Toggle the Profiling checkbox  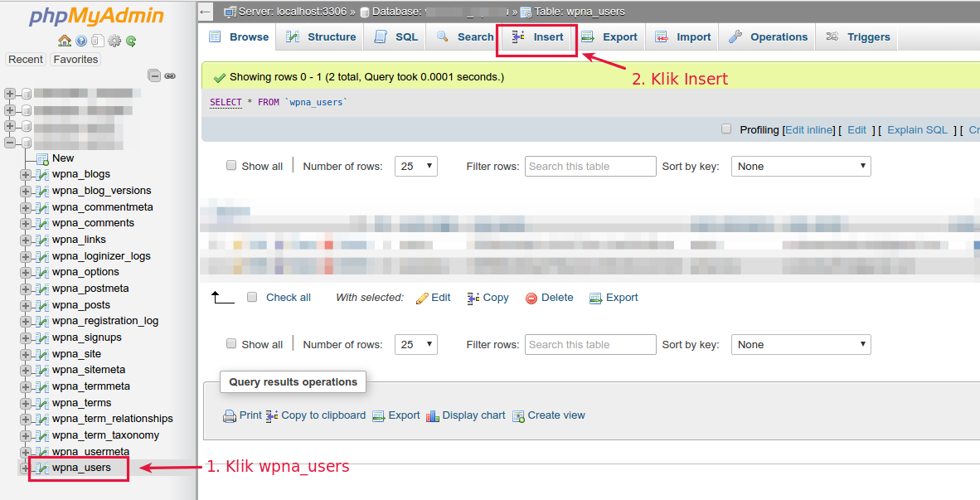725,129
